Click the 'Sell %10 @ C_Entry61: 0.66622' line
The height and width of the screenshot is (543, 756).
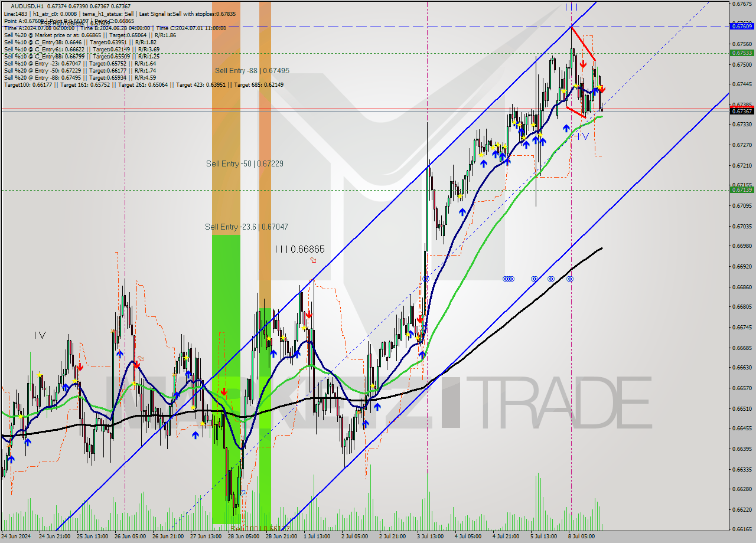pyautogui.click(x=82, y=49)
